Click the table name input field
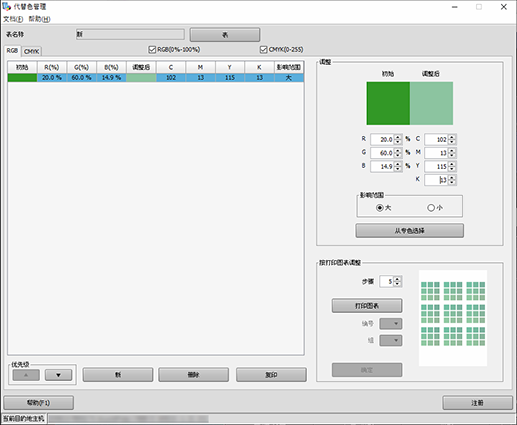Viewport: 517px width, 425px height. 130,34
